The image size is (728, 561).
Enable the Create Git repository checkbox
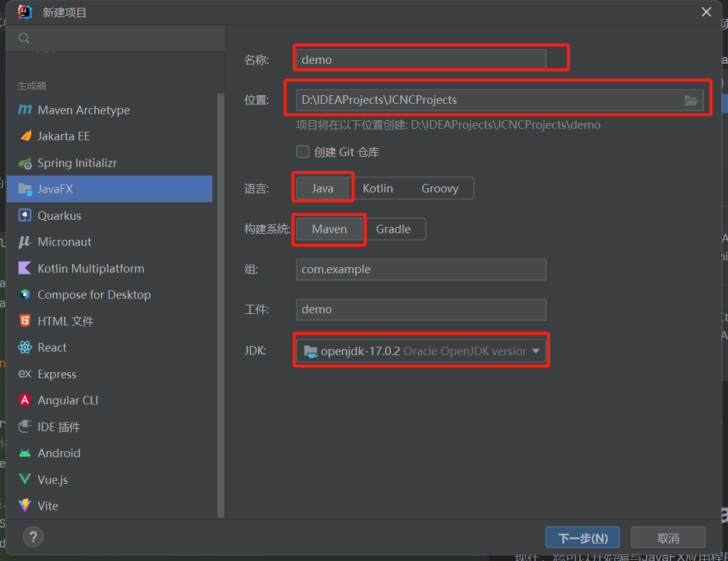click(x=302, y=151)
